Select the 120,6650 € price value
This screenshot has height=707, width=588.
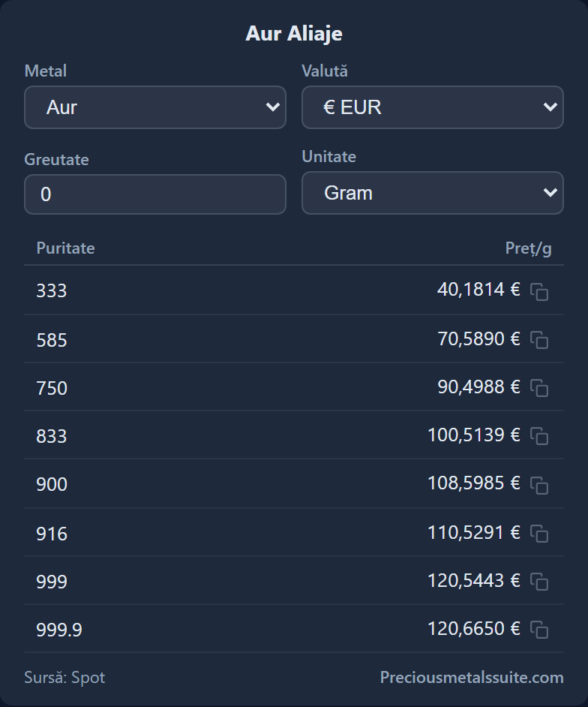[473, 628]
